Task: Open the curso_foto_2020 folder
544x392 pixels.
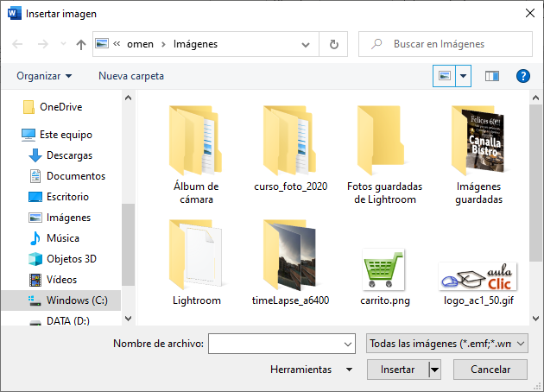Action: pos(290,153)
